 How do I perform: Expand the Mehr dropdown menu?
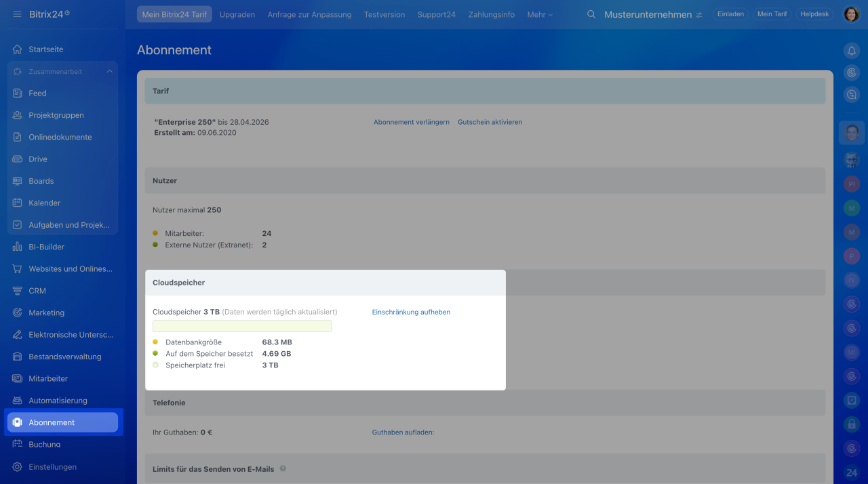pyautogui.click(x=540, y=14)
